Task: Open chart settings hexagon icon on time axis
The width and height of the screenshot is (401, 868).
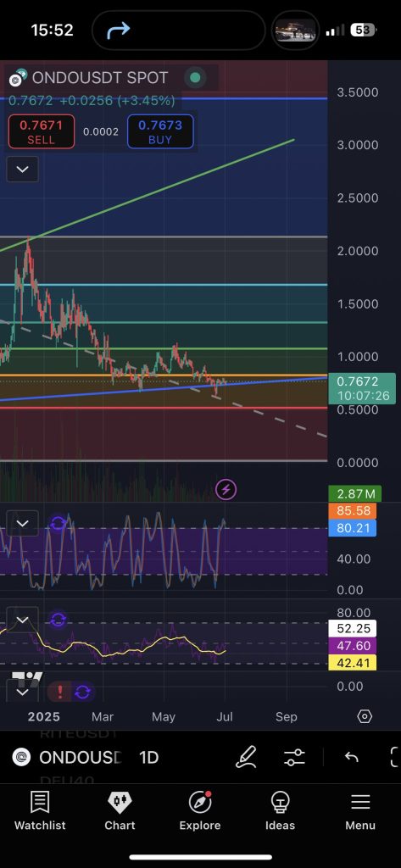Action: pyautogui.click(x=364, y=716)
